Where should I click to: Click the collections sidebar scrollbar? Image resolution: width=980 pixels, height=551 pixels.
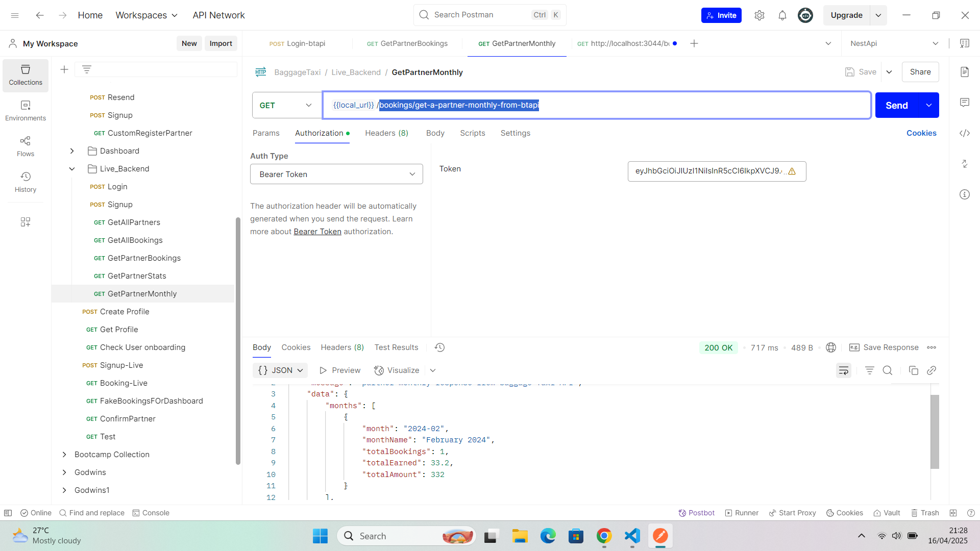(x=238, y=341)
